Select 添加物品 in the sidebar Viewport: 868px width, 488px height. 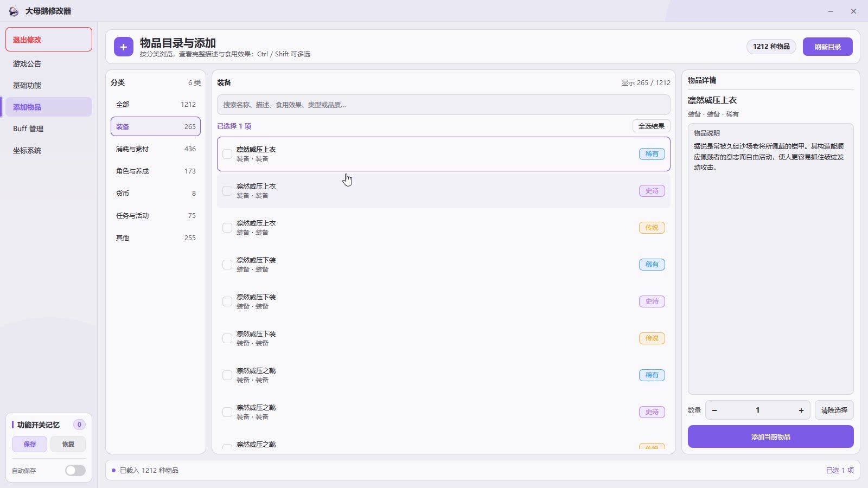(49, 107)
